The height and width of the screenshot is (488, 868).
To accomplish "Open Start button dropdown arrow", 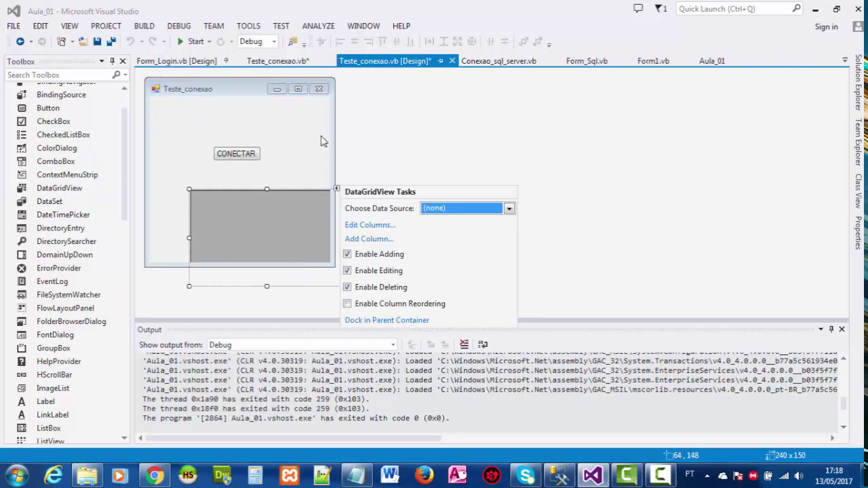I will point(211,41).
